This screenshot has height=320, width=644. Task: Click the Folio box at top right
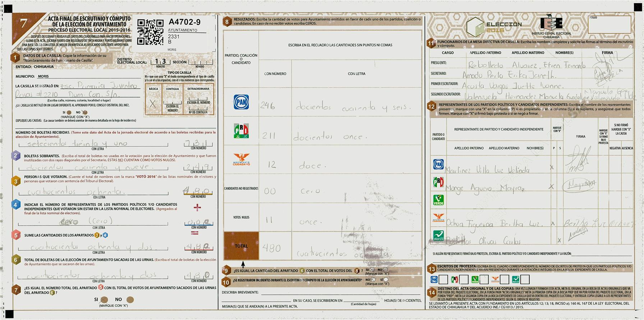pos(609,25)
